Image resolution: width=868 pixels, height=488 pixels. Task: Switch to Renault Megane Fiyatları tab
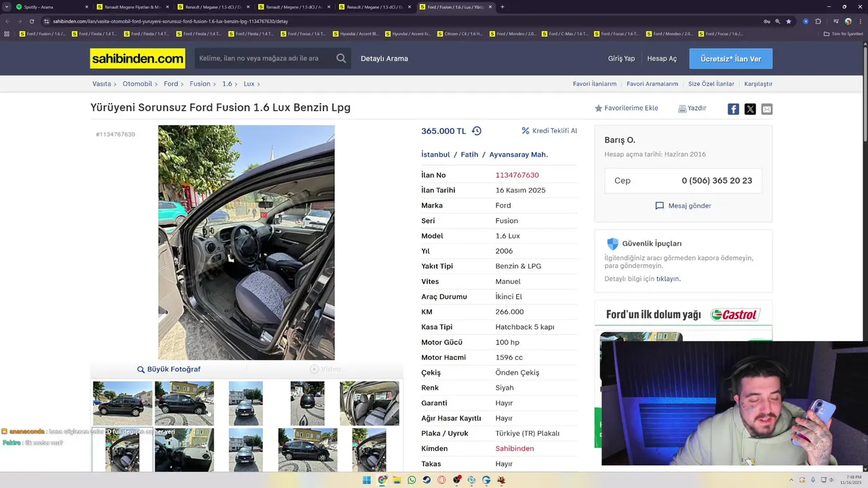(x=132, y=7)
